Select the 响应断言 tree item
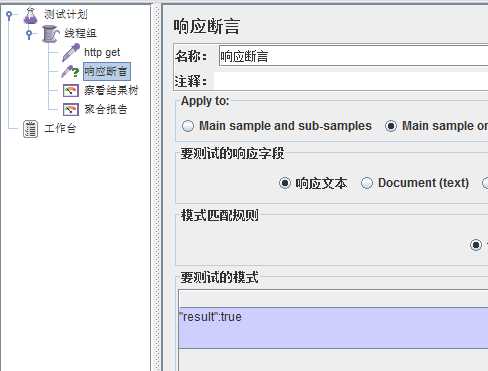 point(106,71)
